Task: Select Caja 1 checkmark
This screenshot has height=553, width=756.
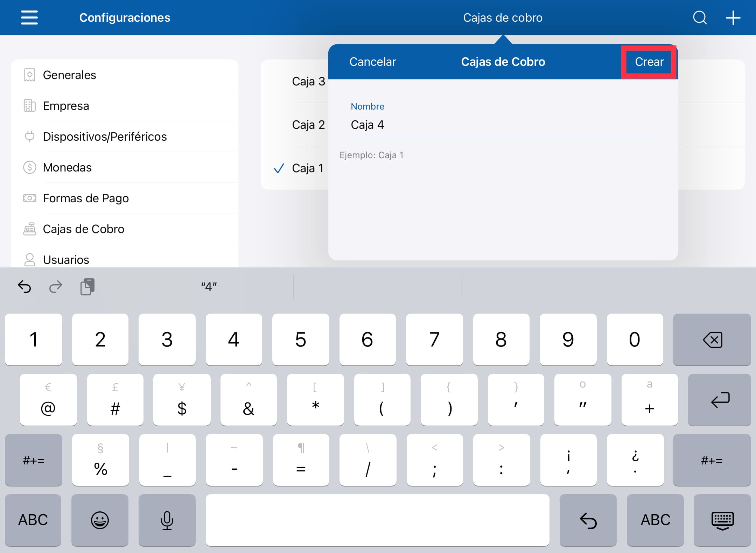Action: point(279,168)
